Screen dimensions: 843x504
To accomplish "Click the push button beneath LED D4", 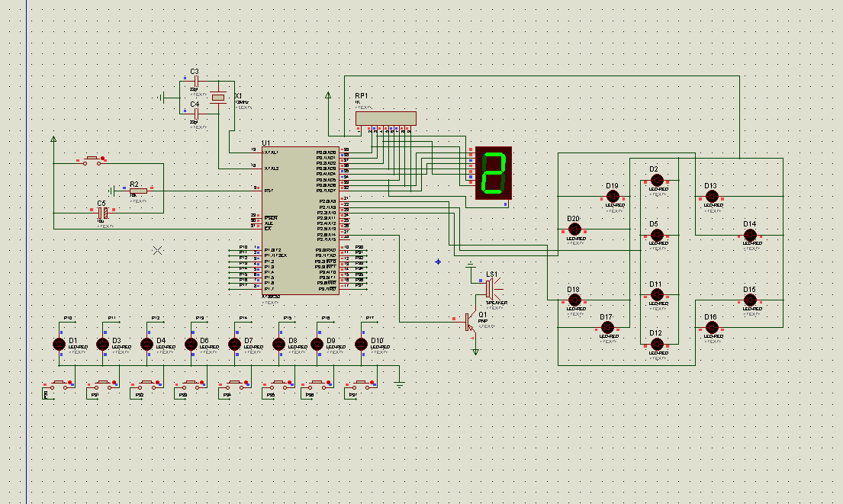I will (x=146, y=384).
